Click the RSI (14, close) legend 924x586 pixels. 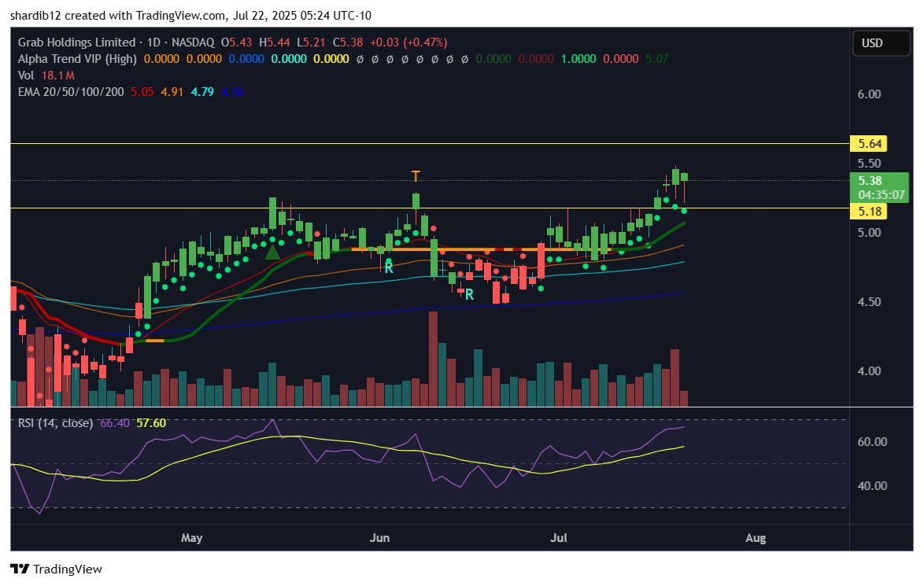(x=55, y=423)
